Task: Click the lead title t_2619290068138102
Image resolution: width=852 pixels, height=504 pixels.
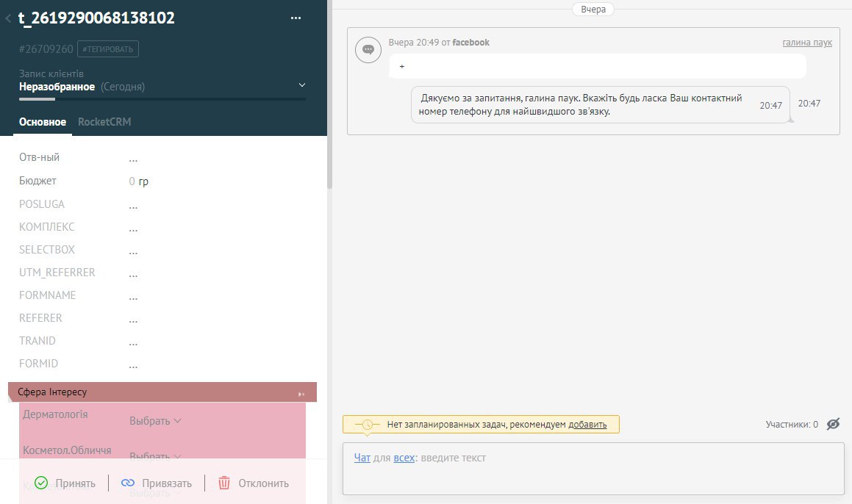Action: click(x=97, y=18)
